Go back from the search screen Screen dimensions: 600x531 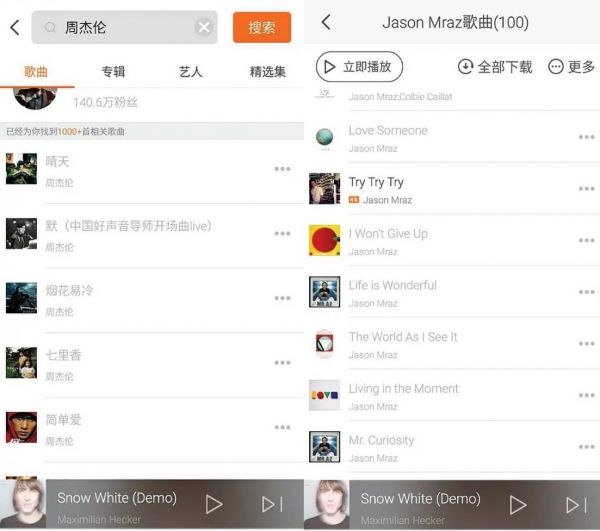point(15,27)
